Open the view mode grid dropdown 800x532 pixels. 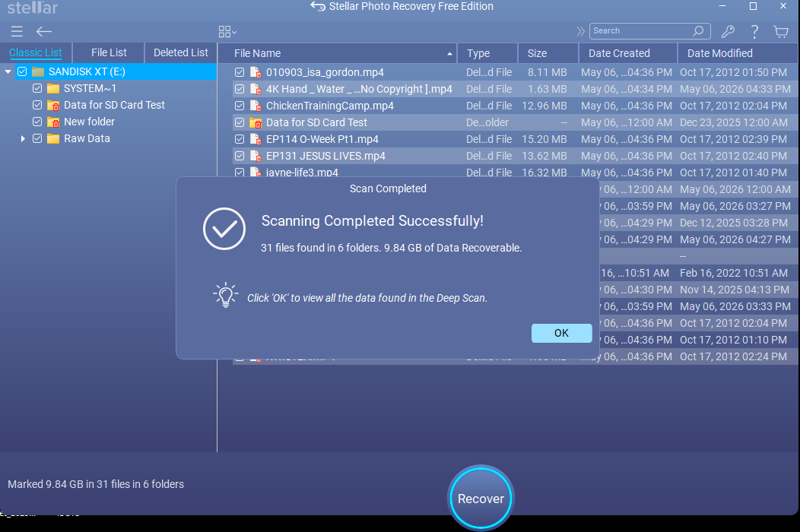click(x=227, y=32)
